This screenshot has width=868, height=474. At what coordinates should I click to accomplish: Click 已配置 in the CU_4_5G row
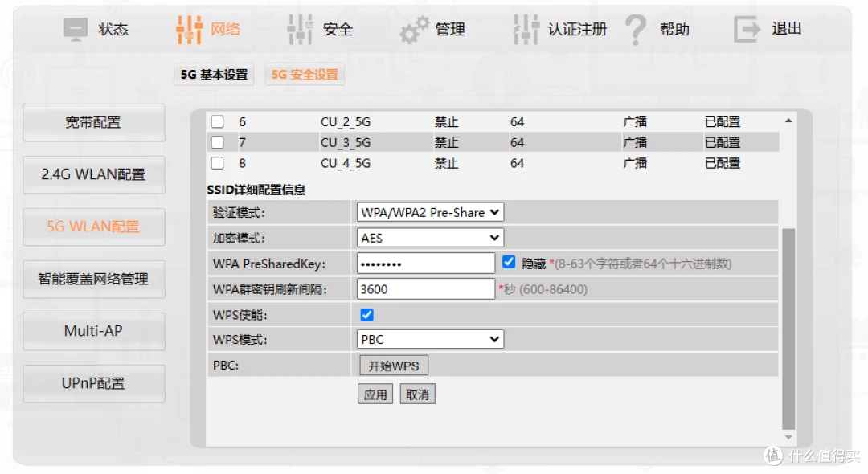[723, 163]
